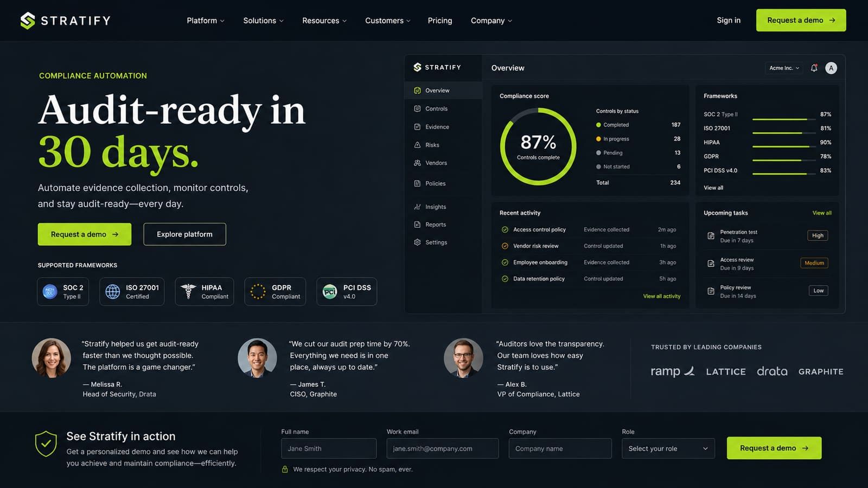Expand the Customers menu

388,21
